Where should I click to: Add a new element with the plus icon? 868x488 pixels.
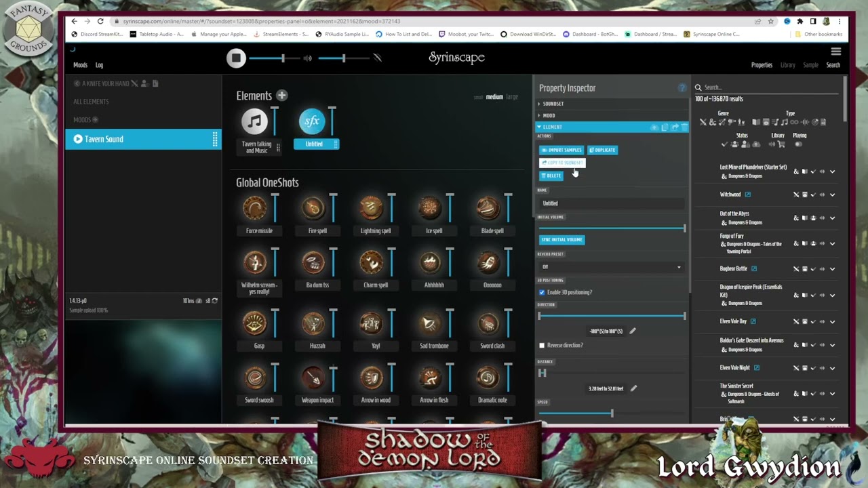pos(281,96)
